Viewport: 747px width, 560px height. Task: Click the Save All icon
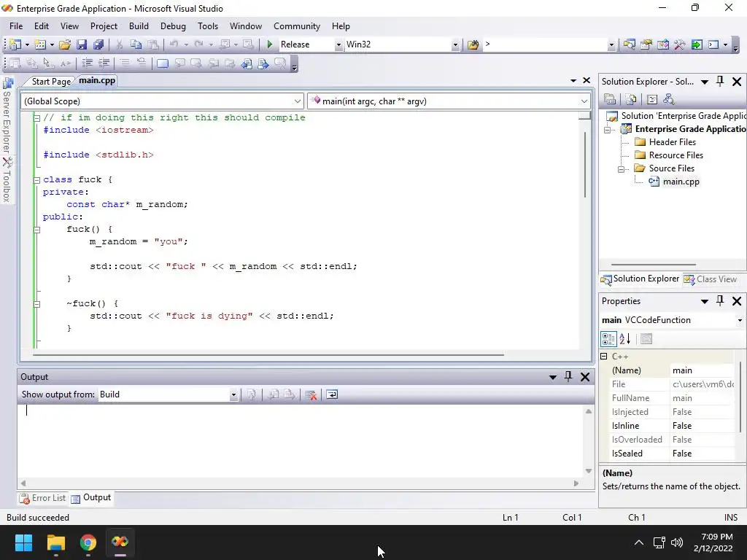98,44
